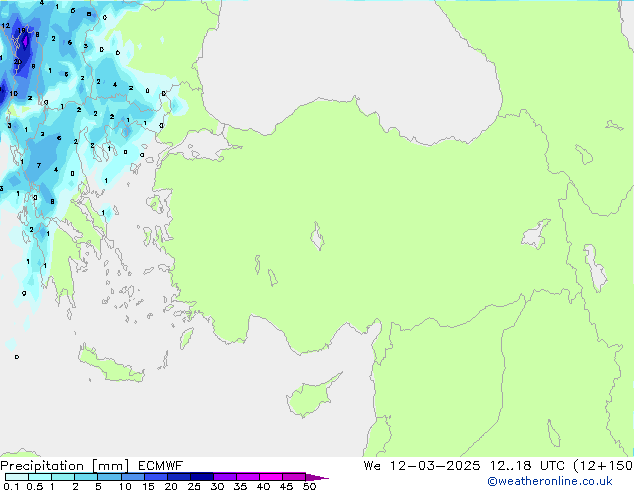The image size is (634, 490).
Task: Click the date '12-03-2025' text
Action: pos(435,466)
